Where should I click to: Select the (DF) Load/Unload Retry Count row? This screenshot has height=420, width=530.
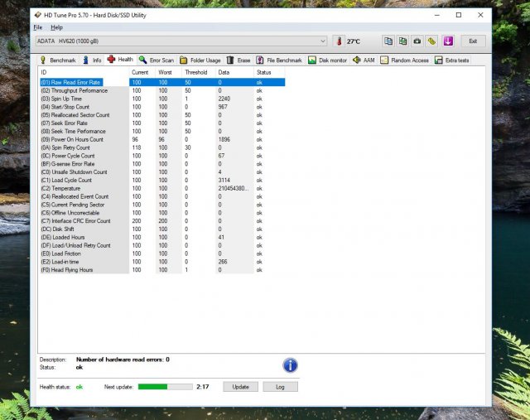pyautogui.click(x=162, y=245)
